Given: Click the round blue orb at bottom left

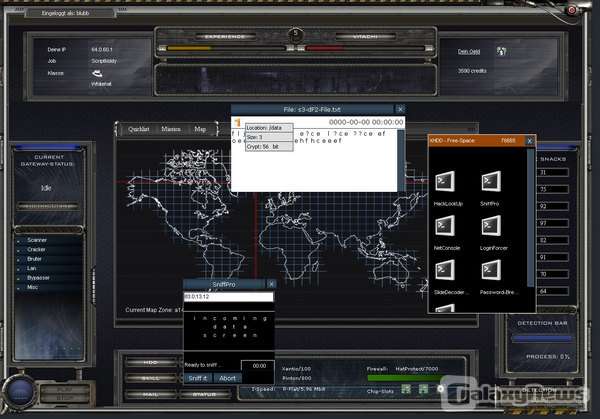Looking at the screenshot, I should (19, 391).
